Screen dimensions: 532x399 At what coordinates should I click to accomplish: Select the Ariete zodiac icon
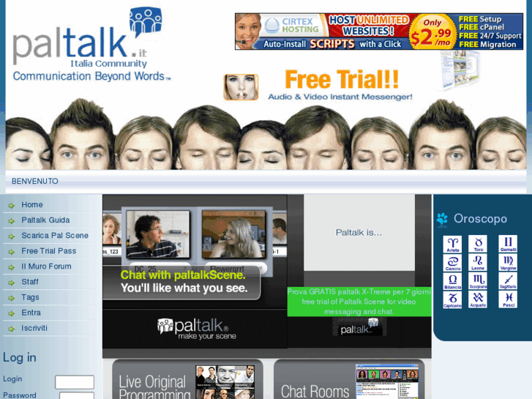(x=453, y=244)
